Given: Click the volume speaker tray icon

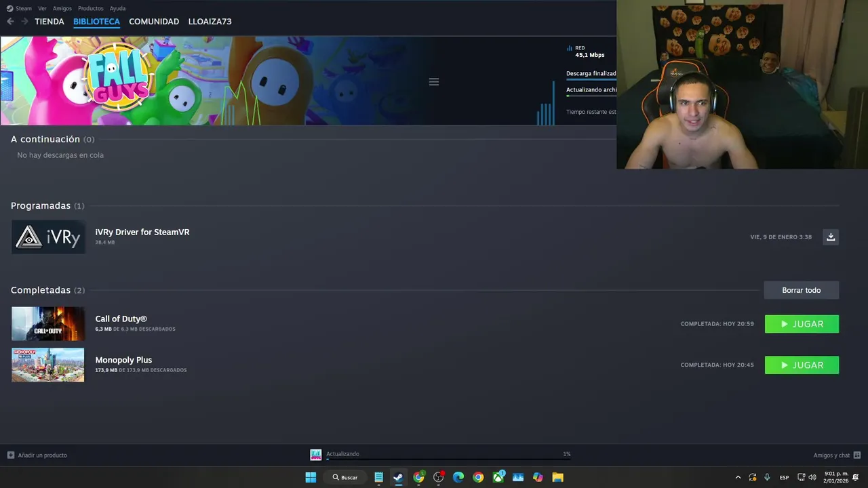Looking at the screenshot, I should pyautogui.click(x=812, y=477).
